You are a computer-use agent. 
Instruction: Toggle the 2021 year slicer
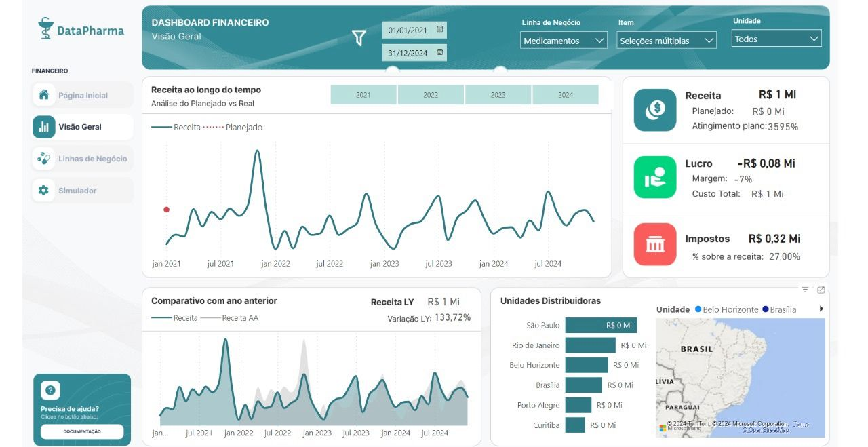(x=363, y=95)
